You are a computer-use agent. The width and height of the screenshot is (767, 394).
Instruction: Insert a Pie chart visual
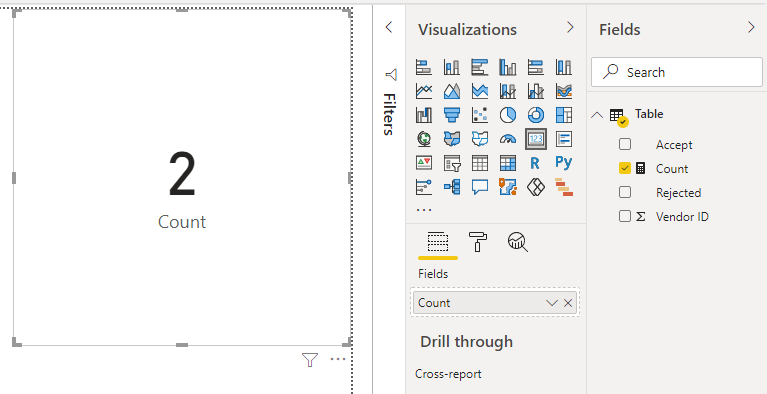(508, 115)
